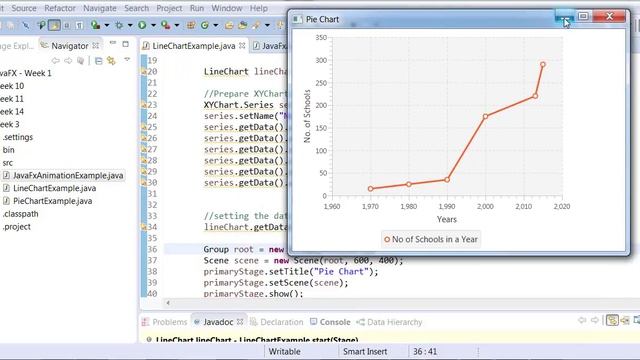This screenshot has width=640, height=360.
Task: Maximize the Navigator panel
Action: (126, 44)
